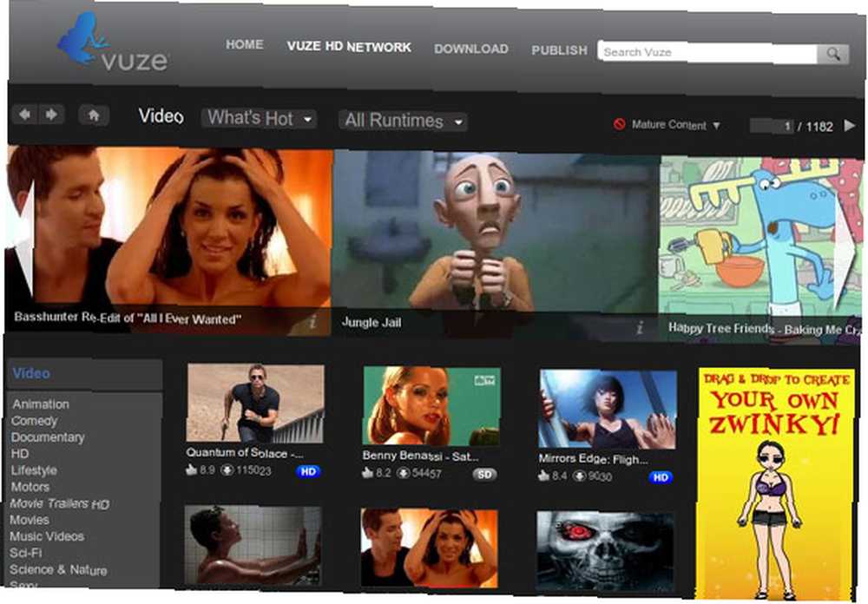The image size is (868, 604).
Task: Open the Mirrors Edge video thumbnail
Action: 608,409
